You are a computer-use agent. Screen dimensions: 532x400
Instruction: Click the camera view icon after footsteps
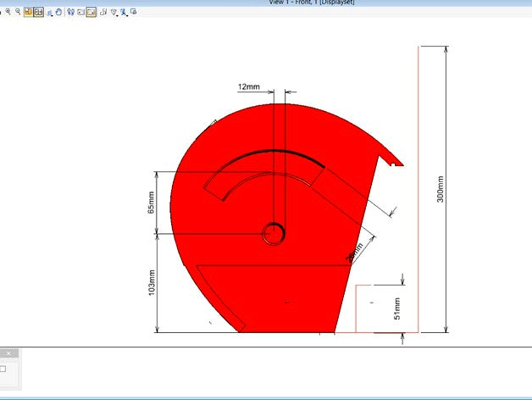coord(80,13)
